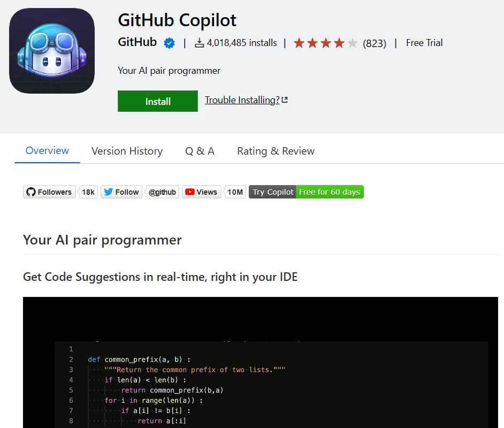Click the 18k followers count badge
The width and height of the screenshot is (504, 428).
pyautogui.click(x=88, y=192)
